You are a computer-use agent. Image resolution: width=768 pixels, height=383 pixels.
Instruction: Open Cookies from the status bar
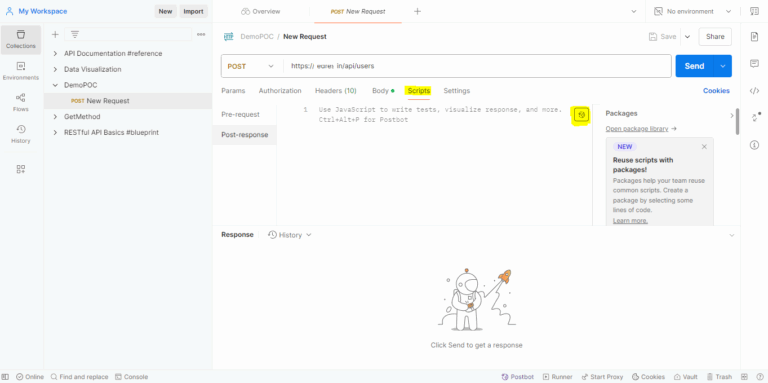tap(648, 377)
